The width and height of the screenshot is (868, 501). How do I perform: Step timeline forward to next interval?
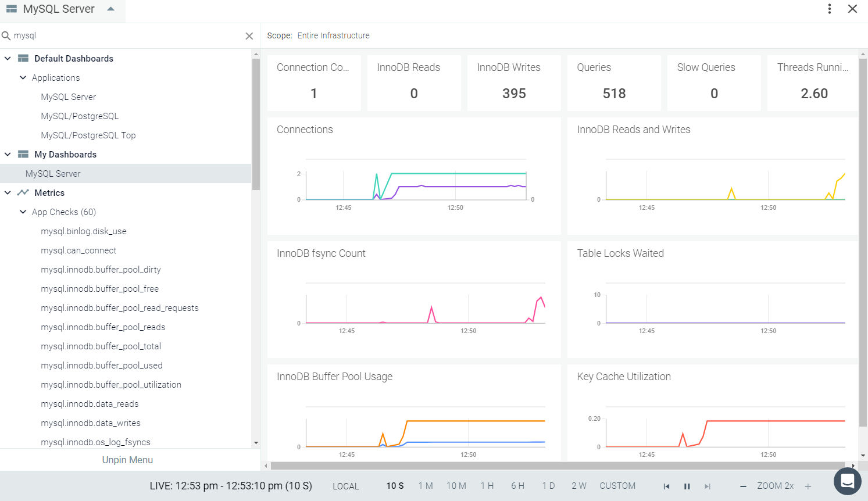[x=708, y=486]
